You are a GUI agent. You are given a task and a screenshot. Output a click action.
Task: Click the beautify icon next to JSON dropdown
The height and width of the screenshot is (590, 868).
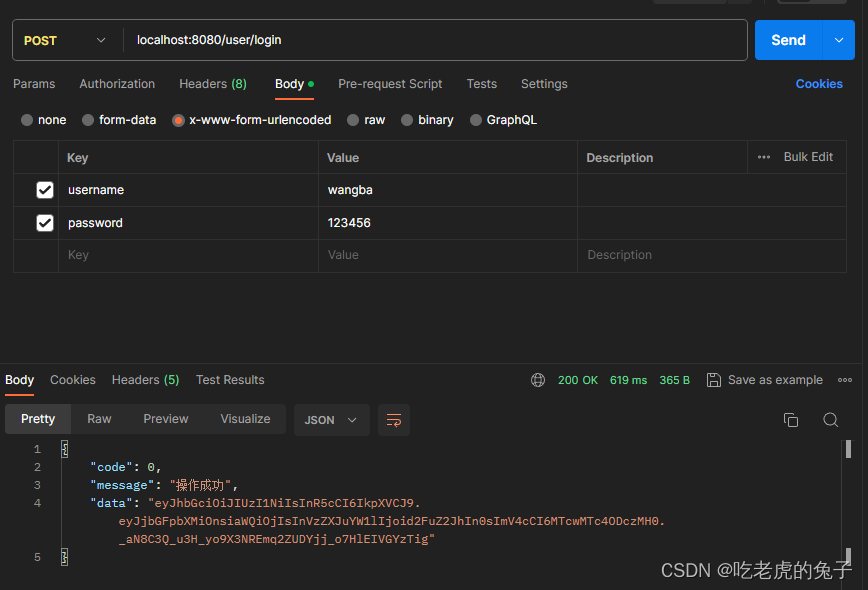coord(393,420)
